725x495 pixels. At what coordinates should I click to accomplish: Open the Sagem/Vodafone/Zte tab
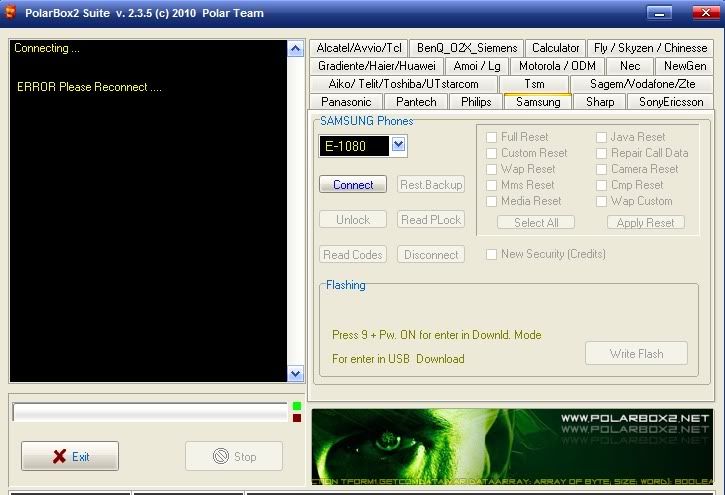coord(642,84)
